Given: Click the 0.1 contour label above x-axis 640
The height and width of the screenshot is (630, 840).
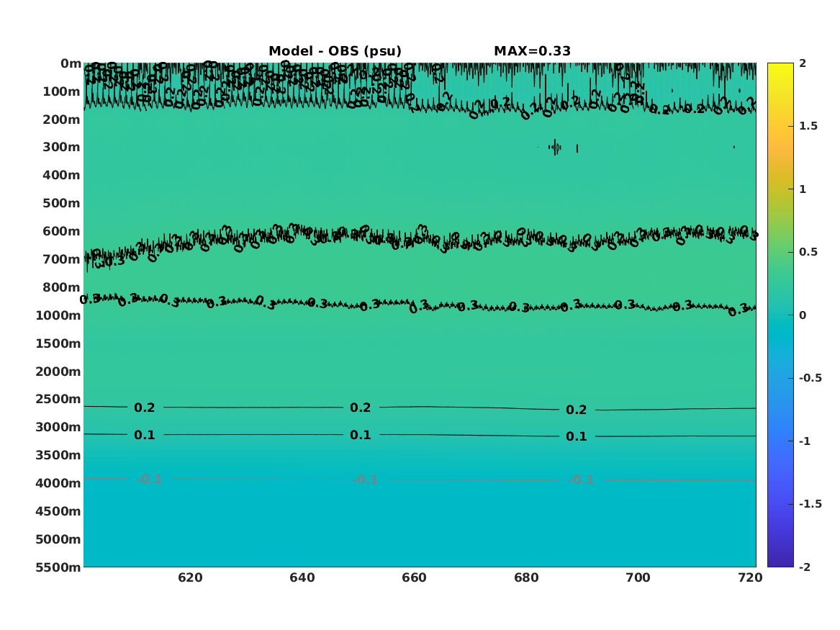Looking at the screenshot, I should point(361,435).
